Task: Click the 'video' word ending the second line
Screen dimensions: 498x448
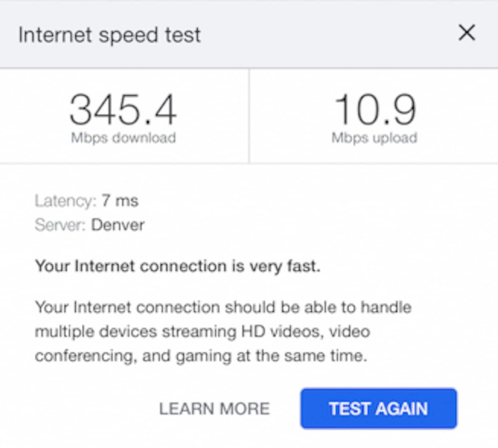Action: click(x=350, y=331)
